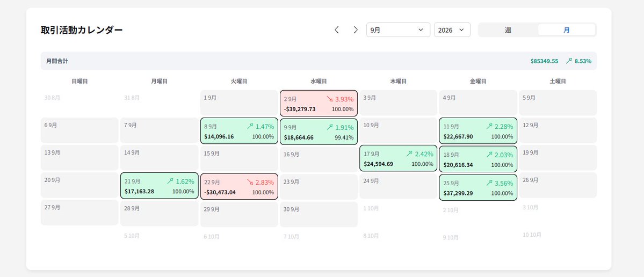Screen dimensions: 644x277
Task: Select the 4 9月 day cell
Action: tap(478, 103)
